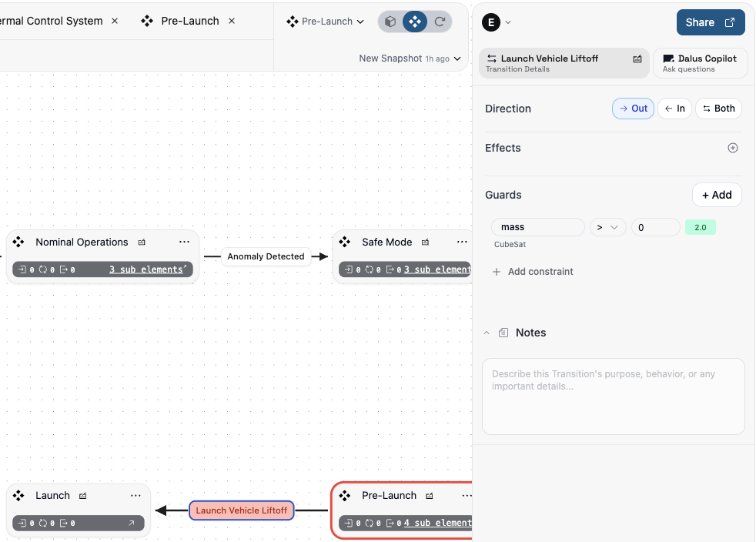This screenshot has height=542, width=756.
Task: Click the refresh cycle icon in the toolbar
Action: pyautogui.click(x=440, y=22)
